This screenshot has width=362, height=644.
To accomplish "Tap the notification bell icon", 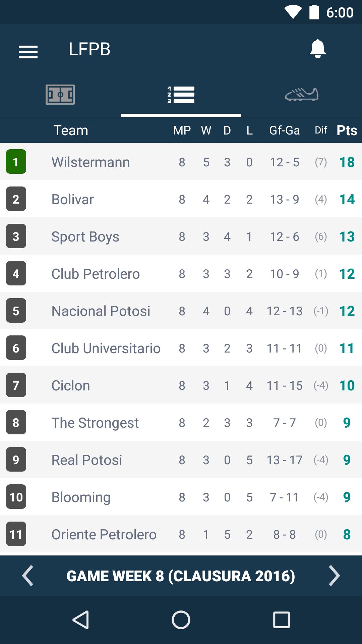I will click(317, 49).
